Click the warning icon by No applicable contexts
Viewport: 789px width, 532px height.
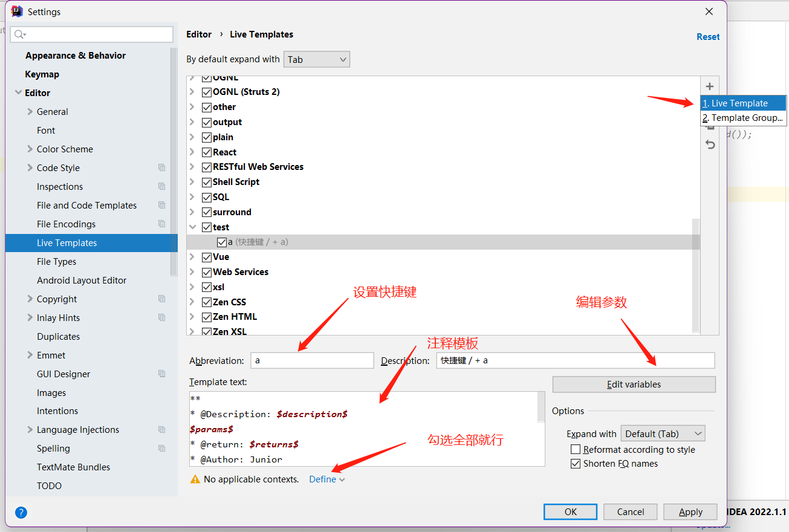[195, 479]
